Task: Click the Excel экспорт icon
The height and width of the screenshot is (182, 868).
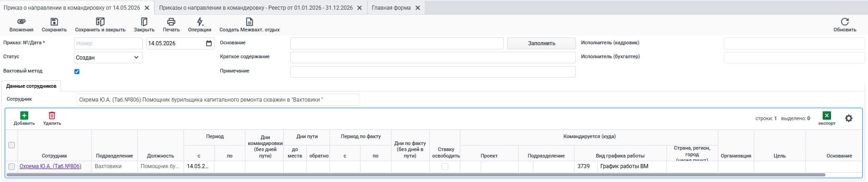Action: [827, 115]
